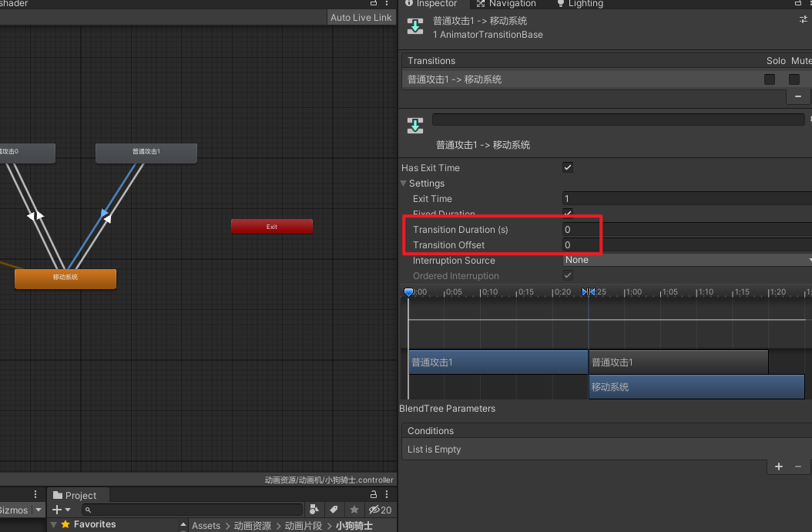Toggle Mute checkbox for 普通攻击1 transition
Image resolution: width=812 pixels, height=532 pixels.
click(794, 79)
